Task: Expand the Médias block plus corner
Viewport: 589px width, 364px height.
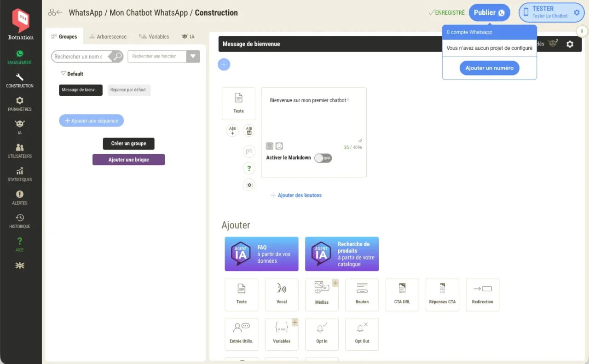Action: click(x=335, y=283)
